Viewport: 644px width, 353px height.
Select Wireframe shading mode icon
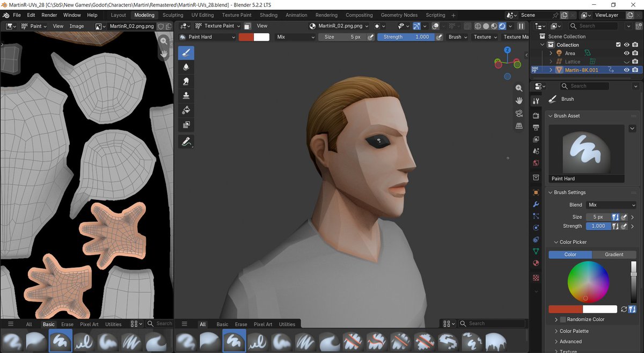point(478,26)
